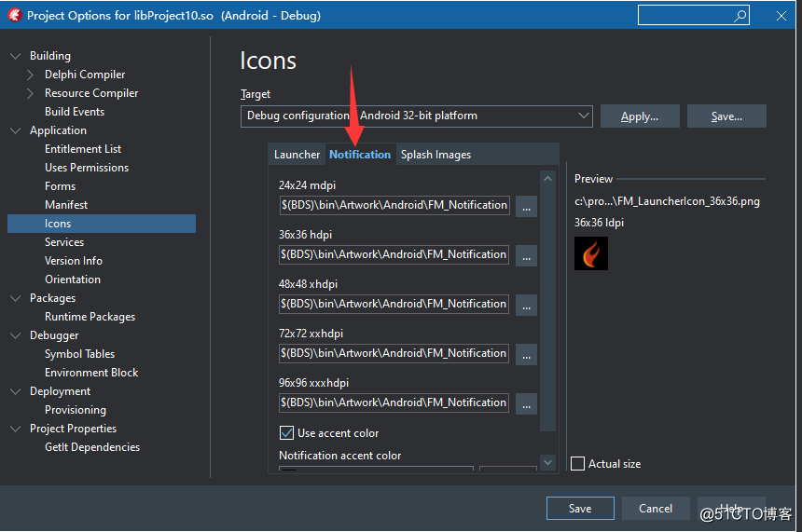Click the Cancel button

[656, 508]
